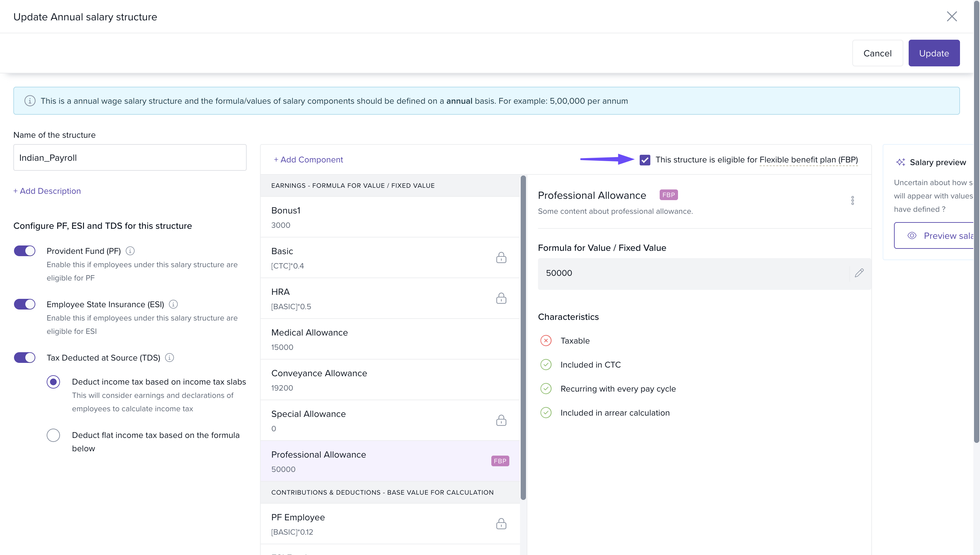Click the structure name input field

click(129, 157)
